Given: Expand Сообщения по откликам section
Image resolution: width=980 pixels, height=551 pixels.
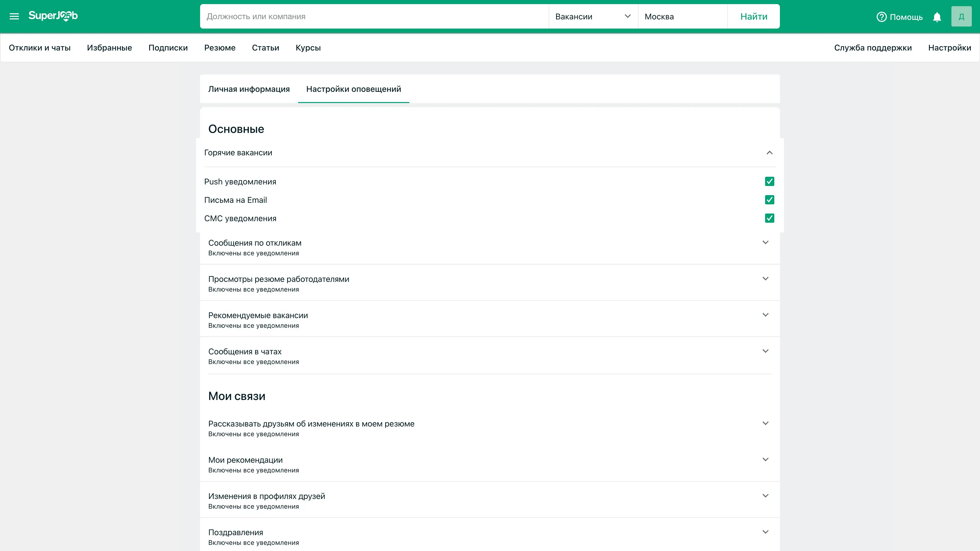Looking at the screenshot, I should [765, 242].
